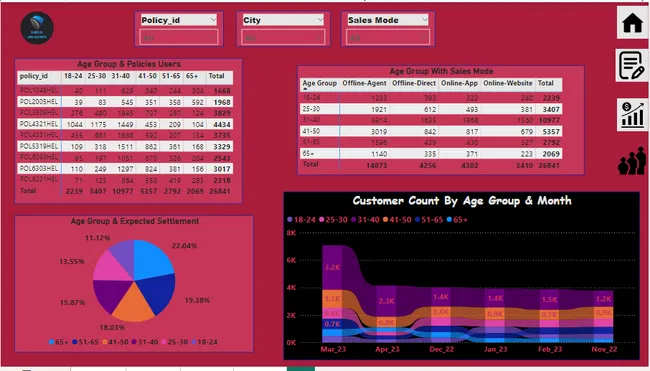
Task: Click total value 4434 in policies table
Action: (222, 124)
